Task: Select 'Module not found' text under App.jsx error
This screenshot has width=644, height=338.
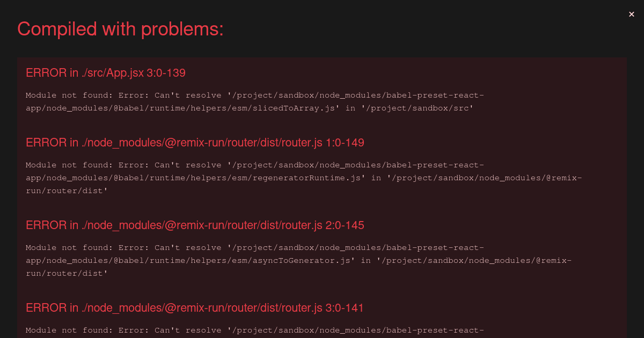Action: pyautogui.click(x=67, y=95)
